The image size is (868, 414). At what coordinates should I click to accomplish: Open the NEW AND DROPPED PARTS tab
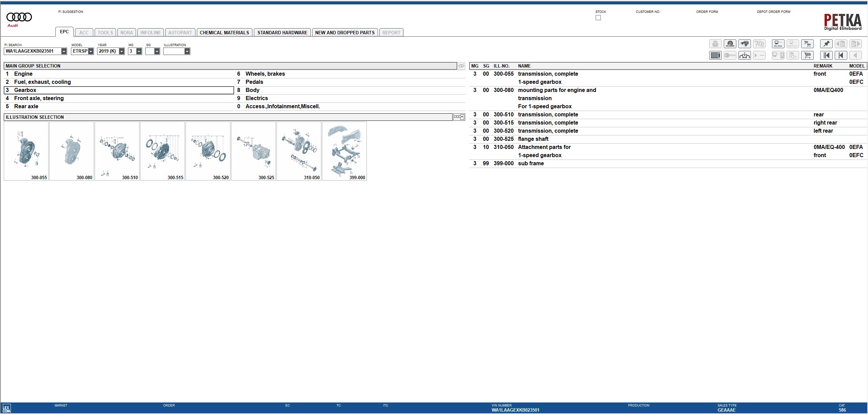345,33
